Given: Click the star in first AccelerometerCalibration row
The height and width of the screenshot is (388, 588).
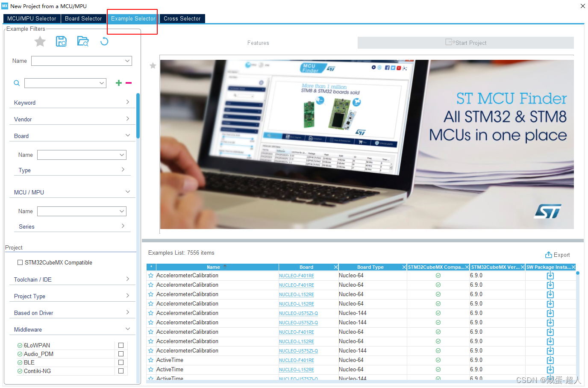Looking at the screenshot, I should tap(151, 276).
